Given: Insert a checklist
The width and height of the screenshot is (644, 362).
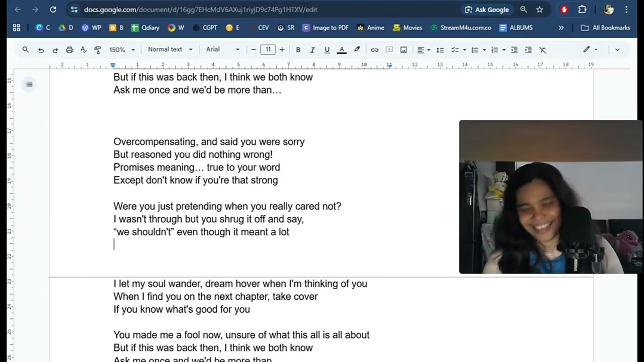Looking at the screenshot, I should coord(455,50).
